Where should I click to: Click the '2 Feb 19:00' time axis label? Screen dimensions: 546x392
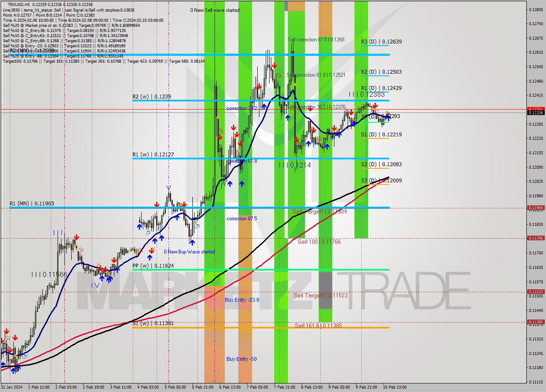pos(93,387)
